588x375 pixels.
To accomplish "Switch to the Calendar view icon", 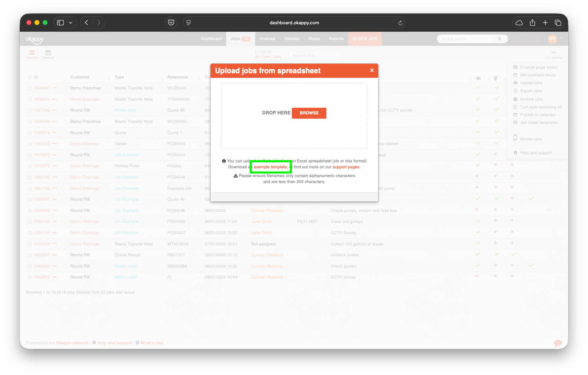I will click(48, 54).
